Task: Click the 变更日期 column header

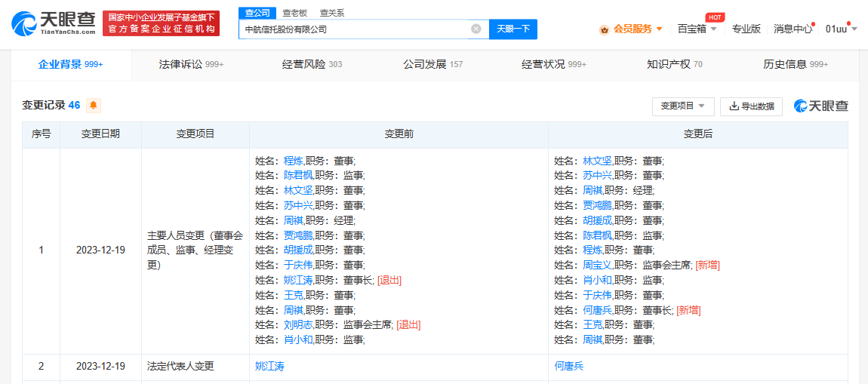Action: pyautogui.click(x=100, y=134)
